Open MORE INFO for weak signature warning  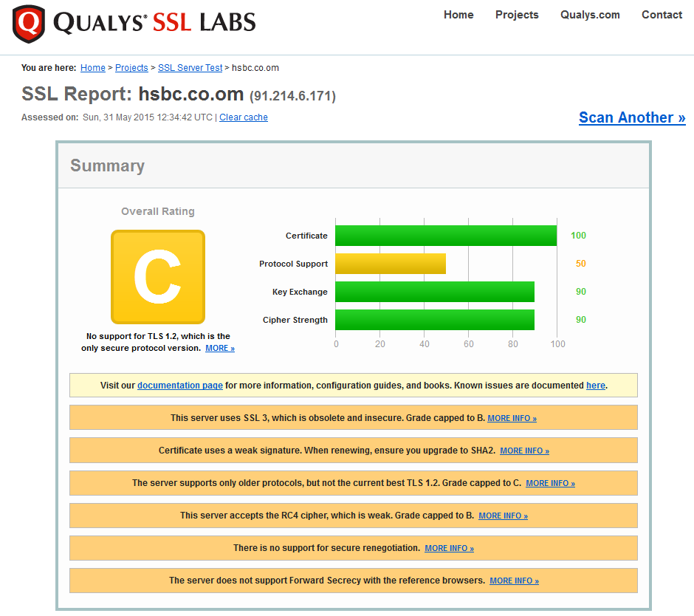[524, 451]
